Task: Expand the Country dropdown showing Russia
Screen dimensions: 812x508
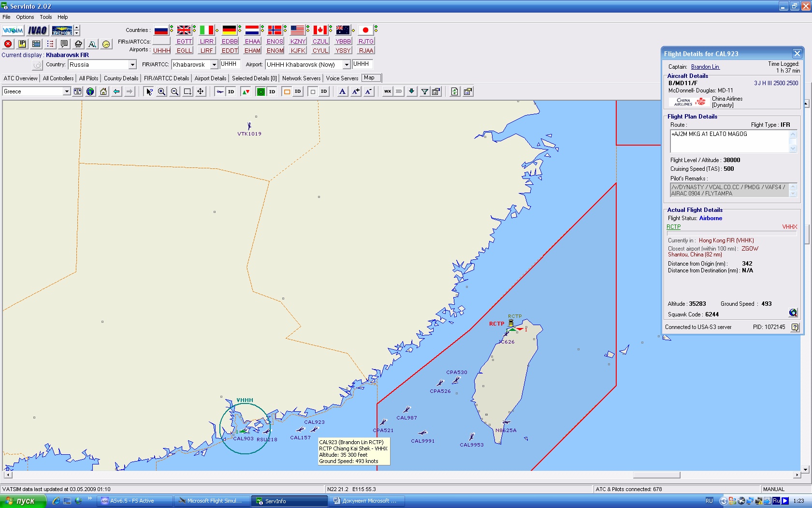Action: coord(132,65)
